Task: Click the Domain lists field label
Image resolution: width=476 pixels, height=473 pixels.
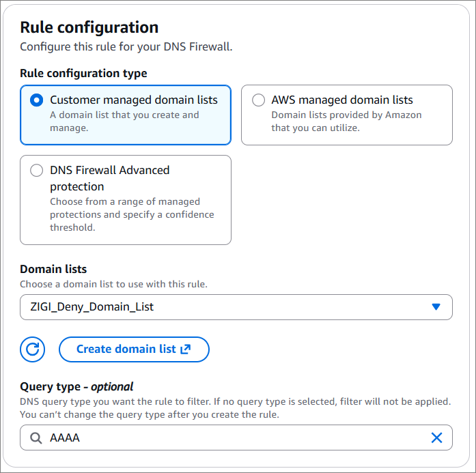Action: tap(53, 269)
